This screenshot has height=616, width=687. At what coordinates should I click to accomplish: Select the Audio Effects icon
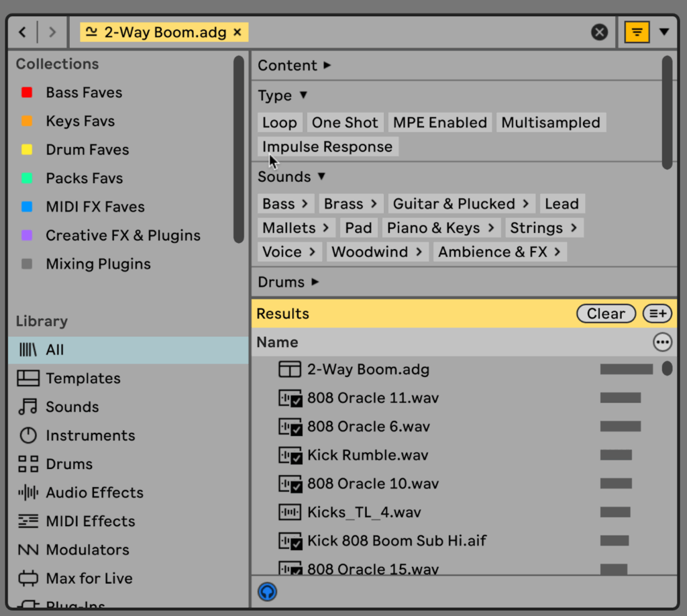(x=28, y=493)
